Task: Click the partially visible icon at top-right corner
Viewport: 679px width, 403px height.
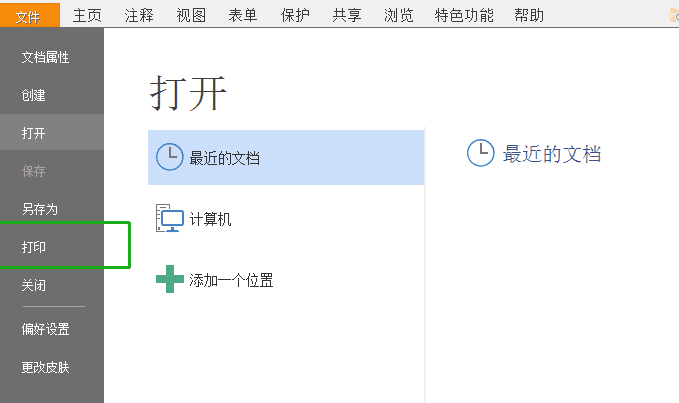Action: click(x=674, y=16)
